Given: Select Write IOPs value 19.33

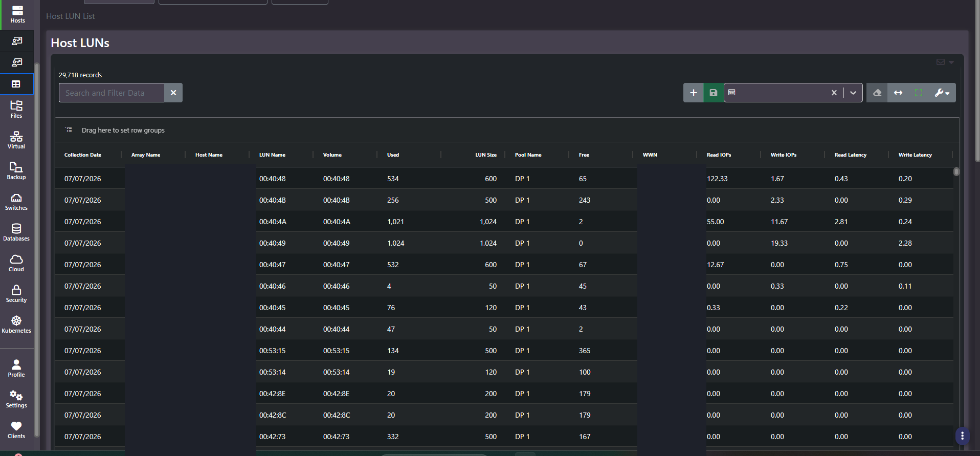Looking at the screenshot, I should (x=779, y=243).
